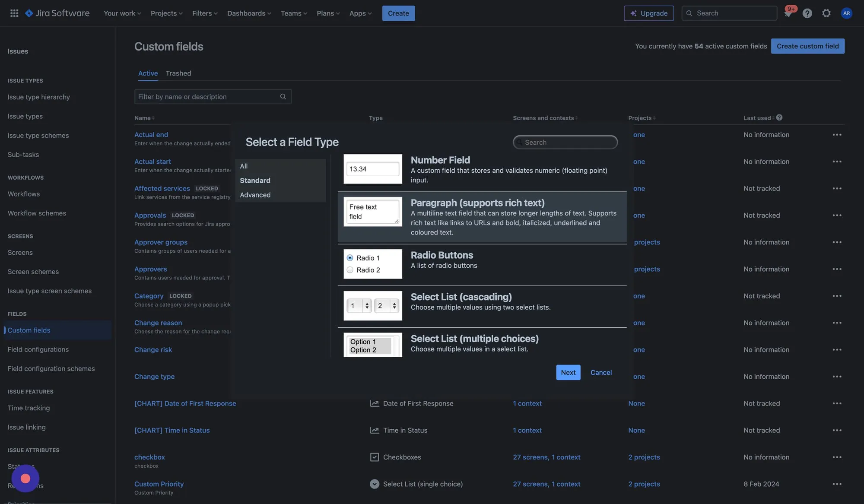
Task: Click the Last used help info icon
Action: 779,117
